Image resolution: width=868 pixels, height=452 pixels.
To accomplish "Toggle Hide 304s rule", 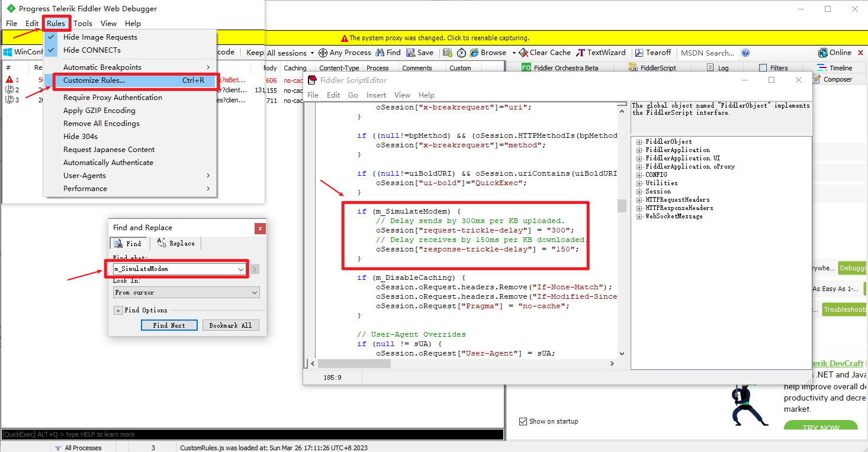I will [80, 136].
